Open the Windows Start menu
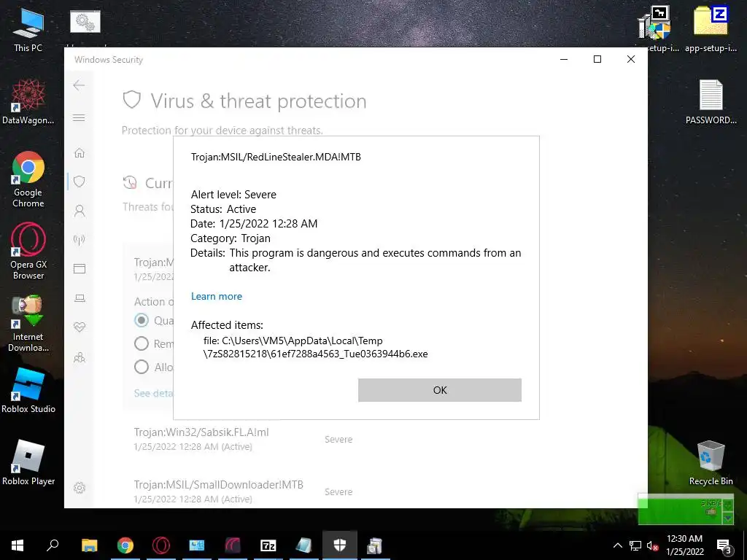747x560 pixels. 18,545
